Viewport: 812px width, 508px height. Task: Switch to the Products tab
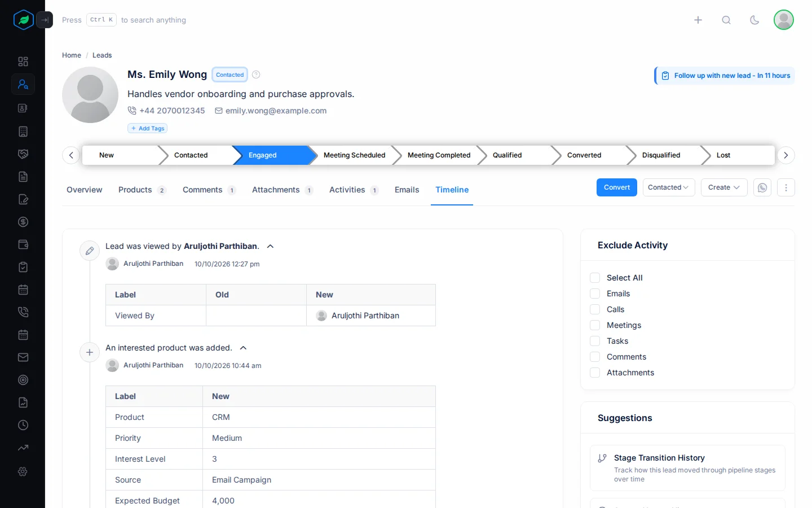pos(142,190)
